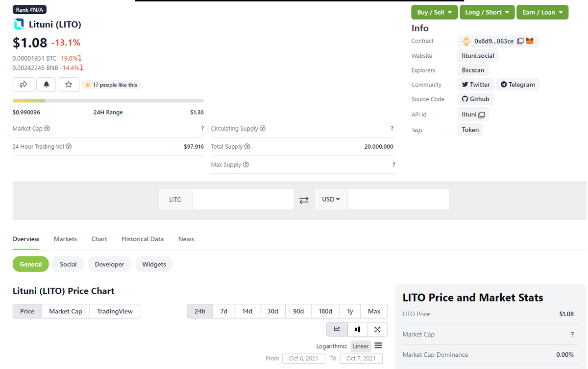
Task: Open the project's Telegram channel
Action: click(x=517, y=84)
